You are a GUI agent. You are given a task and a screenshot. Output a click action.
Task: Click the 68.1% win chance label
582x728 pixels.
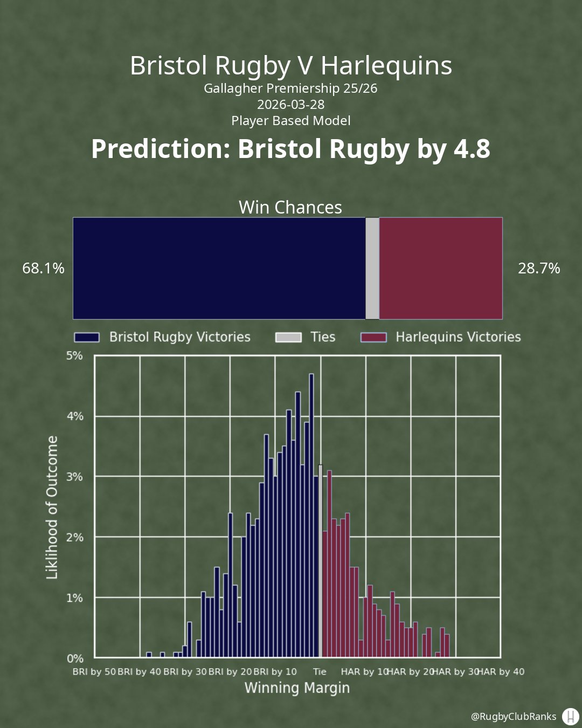pos(43,268)
